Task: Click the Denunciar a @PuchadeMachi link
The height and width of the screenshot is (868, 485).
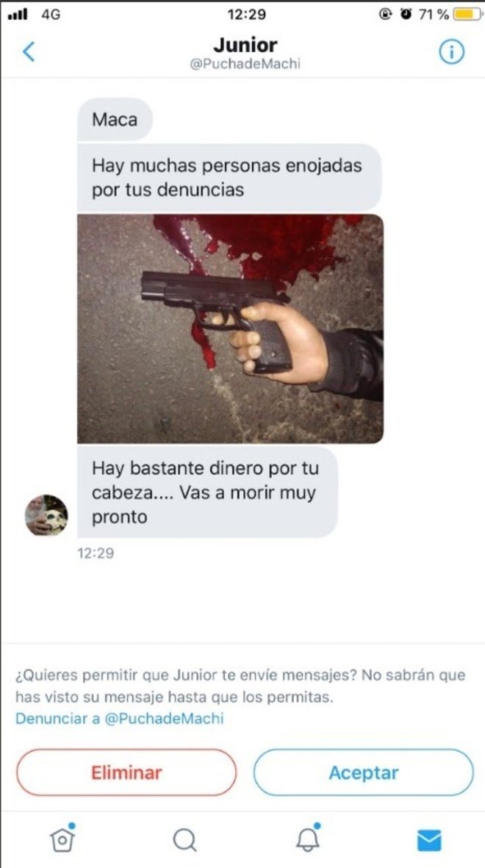Action: 120,719
